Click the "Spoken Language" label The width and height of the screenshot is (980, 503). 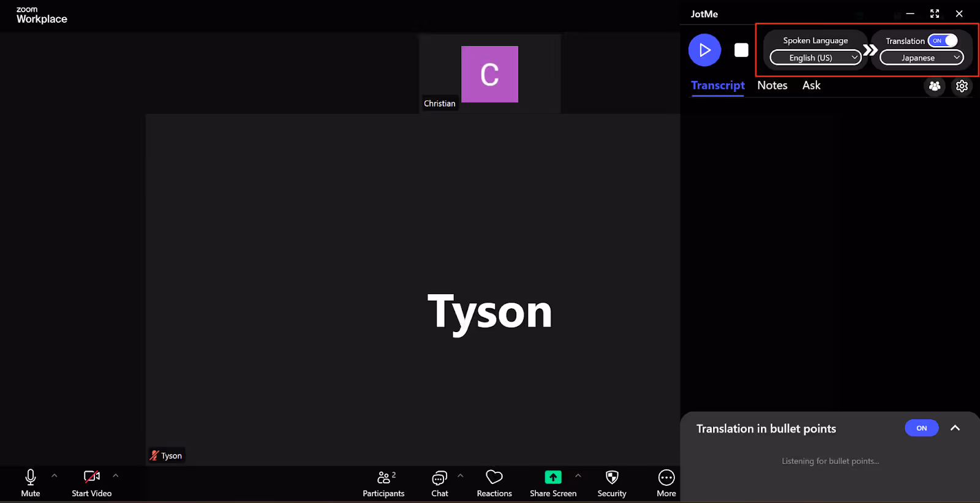815,40
